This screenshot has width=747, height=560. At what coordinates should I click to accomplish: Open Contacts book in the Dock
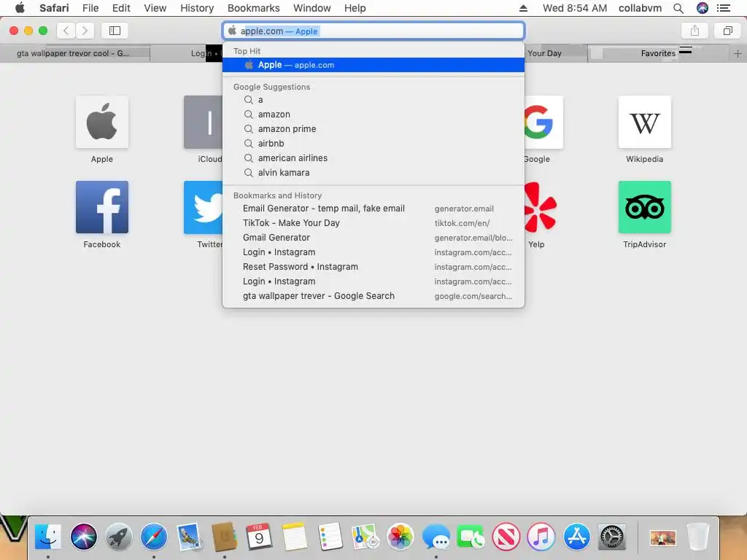click(225, 537)
